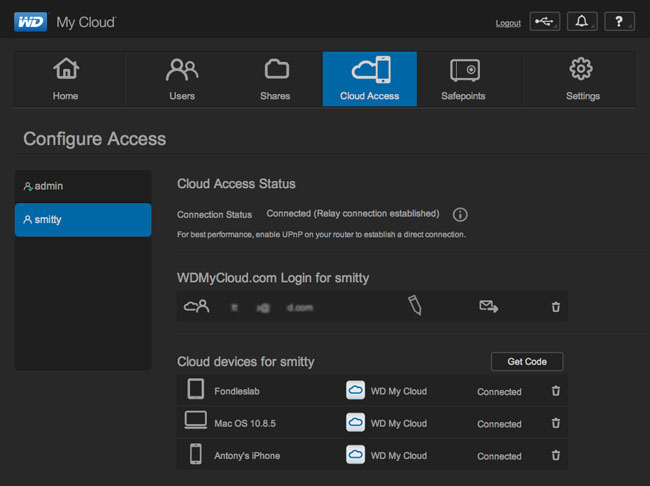Open the USB devices icon in header
This screenshot has width=650, height=486.
(545, 21)
